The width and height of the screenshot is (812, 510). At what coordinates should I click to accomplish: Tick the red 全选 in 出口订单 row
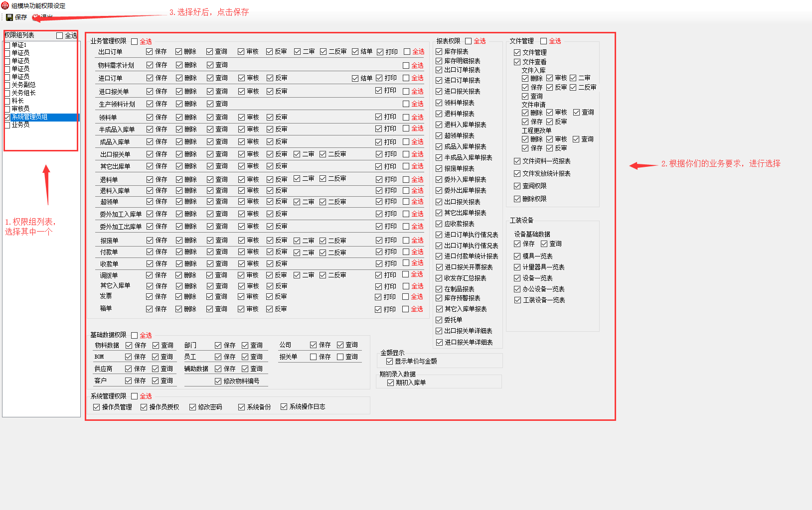coord(407,51)
